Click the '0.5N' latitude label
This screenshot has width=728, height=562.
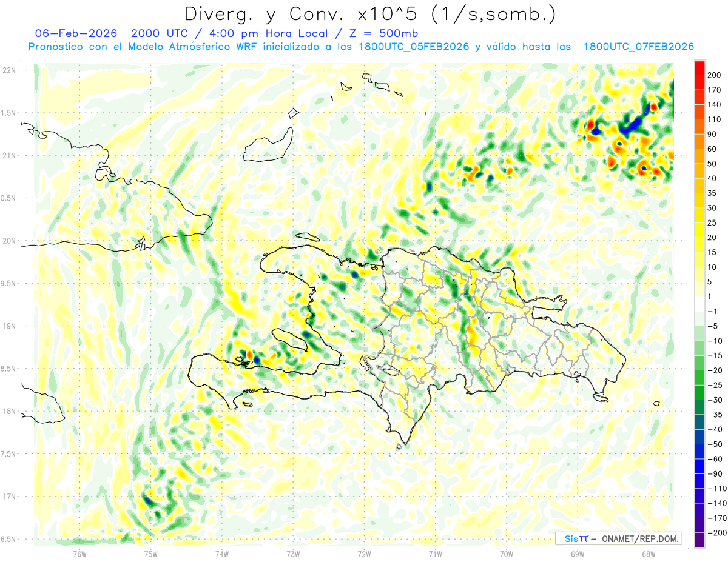coord(8,198)
